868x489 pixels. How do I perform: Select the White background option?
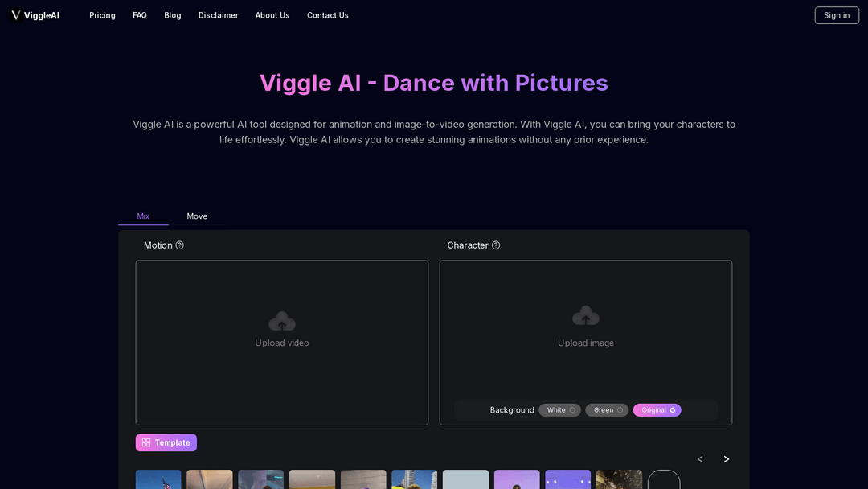pos(559,409)
